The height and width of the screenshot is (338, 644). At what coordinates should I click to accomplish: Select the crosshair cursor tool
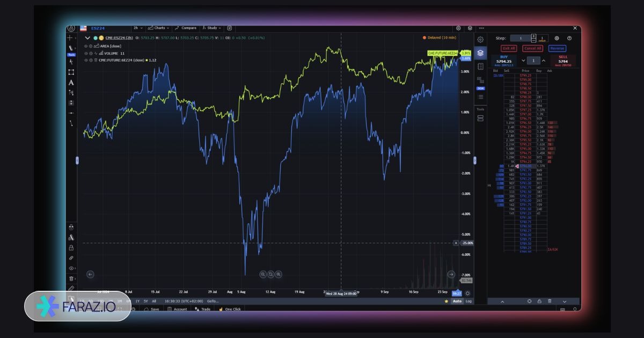[x=71, y=38]
